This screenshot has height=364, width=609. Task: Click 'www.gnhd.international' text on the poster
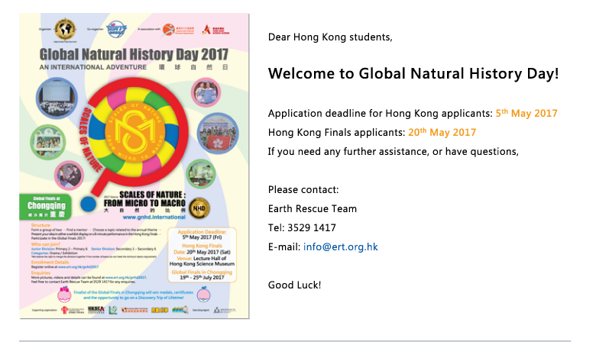pos(154,217)
